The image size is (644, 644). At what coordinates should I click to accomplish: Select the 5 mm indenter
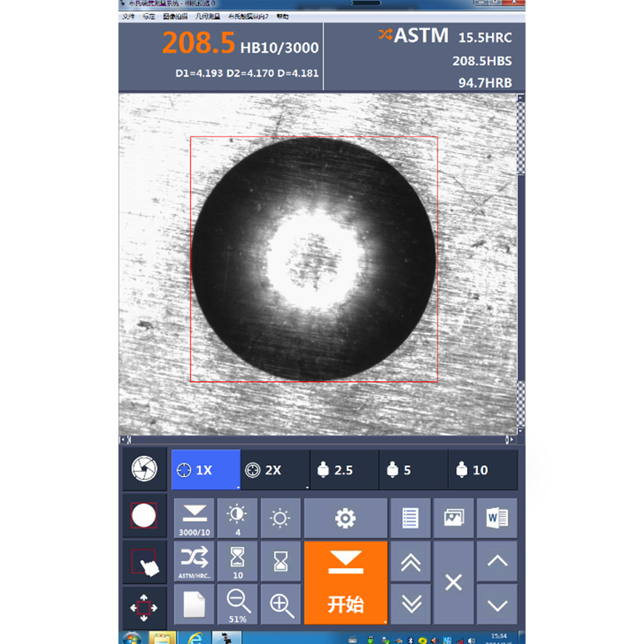(413, 470)
